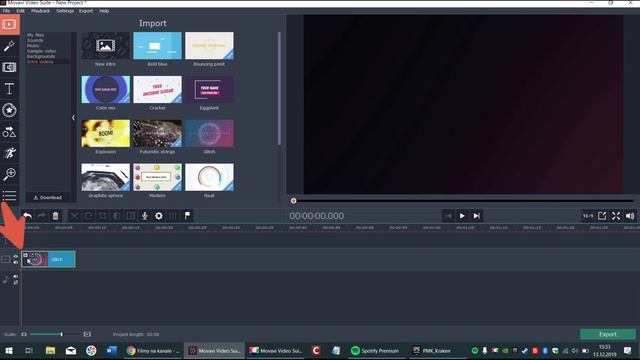
Task: Adjust the timeline Scale slider
Action: [x=62, y=334]
